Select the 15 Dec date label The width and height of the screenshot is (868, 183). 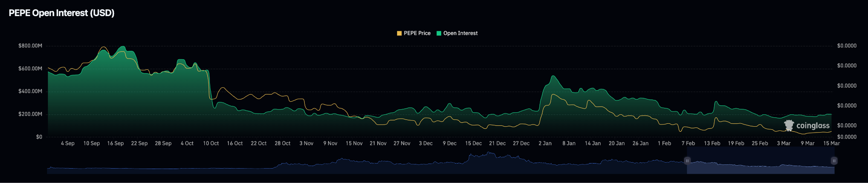[473, 143]
